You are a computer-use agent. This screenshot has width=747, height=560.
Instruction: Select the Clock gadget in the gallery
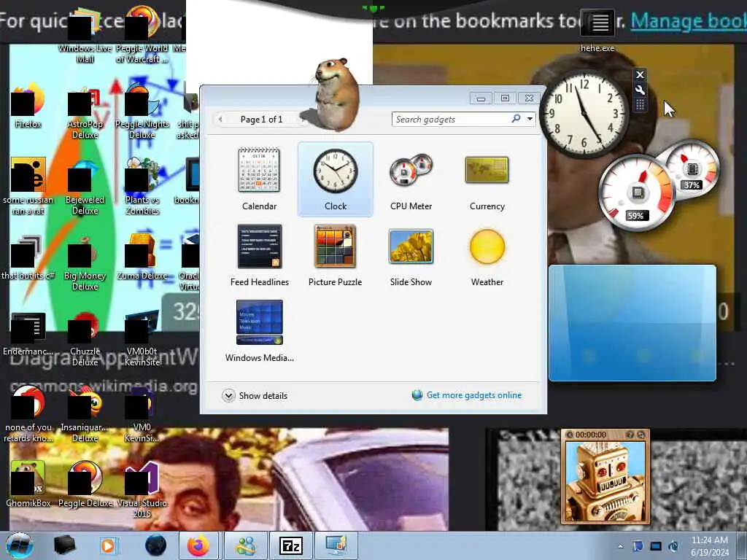click(x=336, y=179)
